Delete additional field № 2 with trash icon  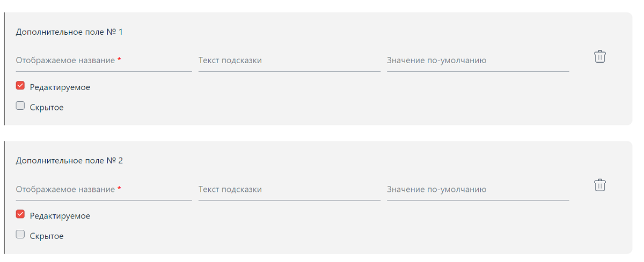click(x=599, y=185)
